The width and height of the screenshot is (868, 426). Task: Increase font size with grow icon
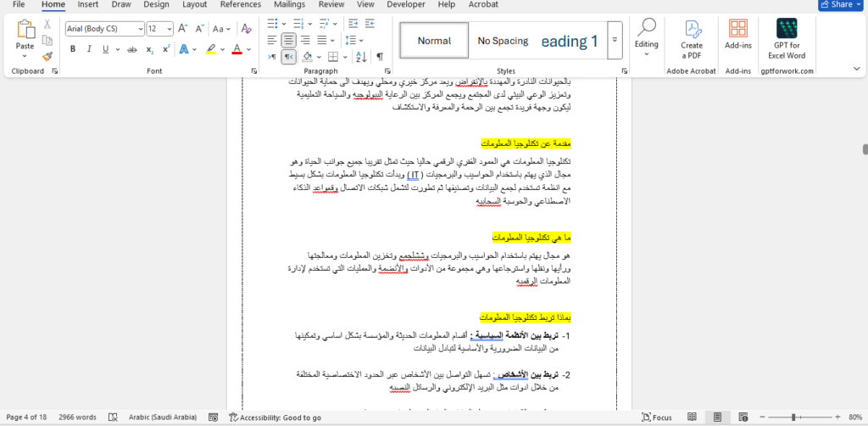coord(183,29)
